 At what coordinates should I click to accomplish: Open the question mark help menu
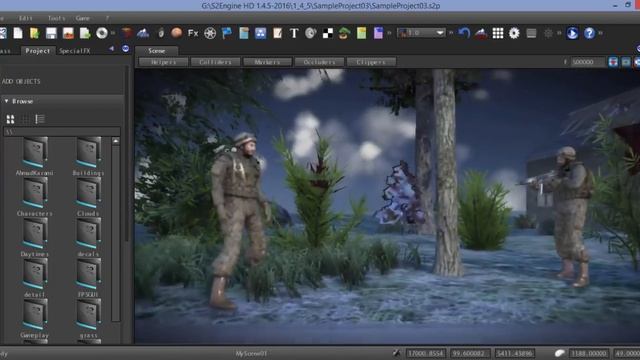(107, 18)
